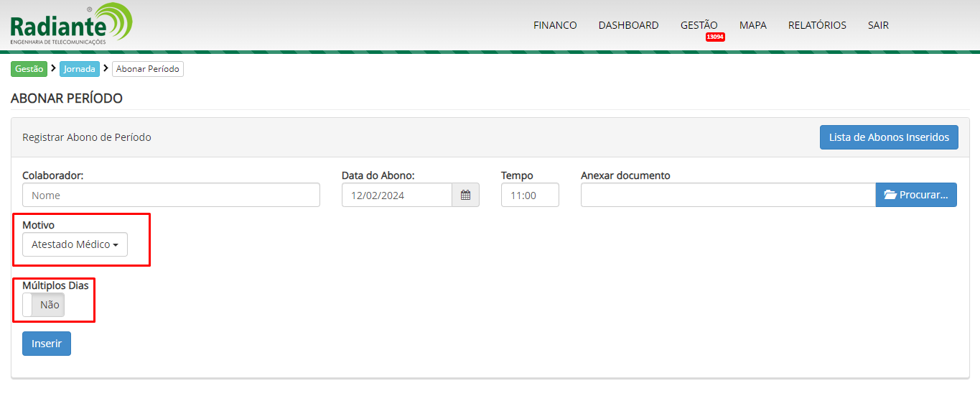The image size is (980, 409).
Task: Select MAPA in the top navigation
Action: (752, 25)
